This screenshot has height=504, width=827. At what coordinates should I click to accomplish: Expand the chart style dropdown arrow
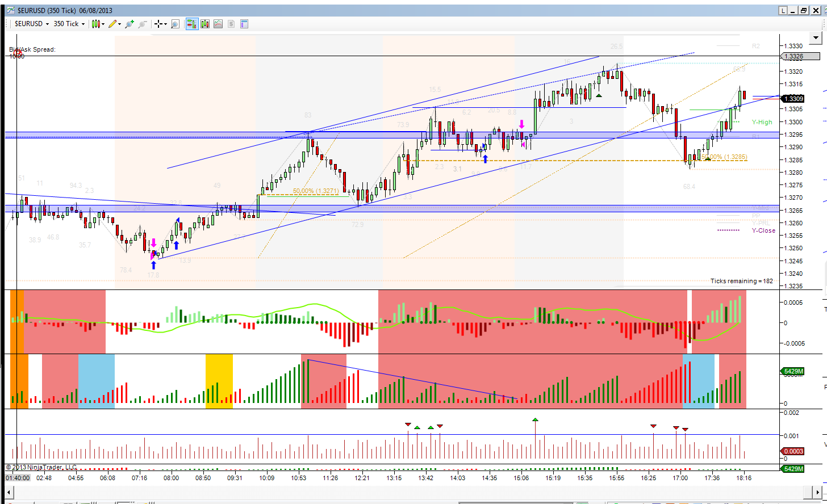[103, 24]
